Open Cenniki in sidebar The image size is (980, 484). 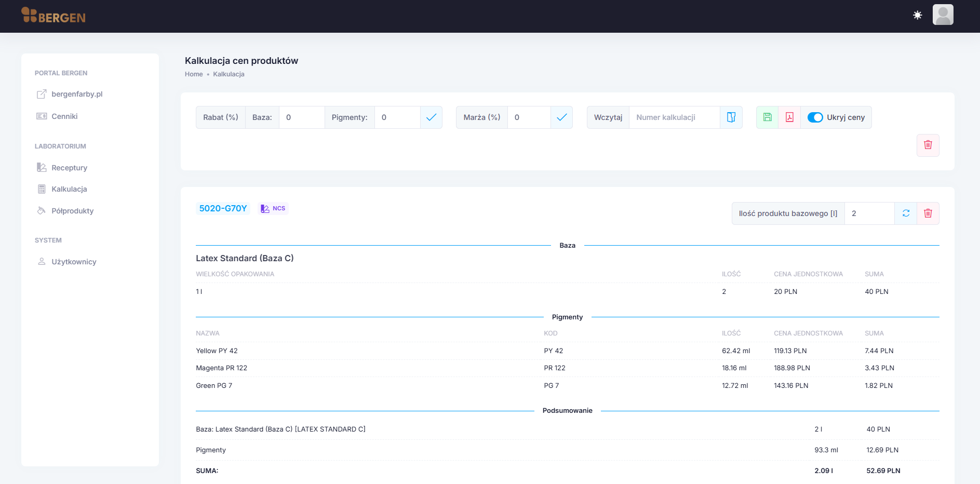click(x=64, y=116)
